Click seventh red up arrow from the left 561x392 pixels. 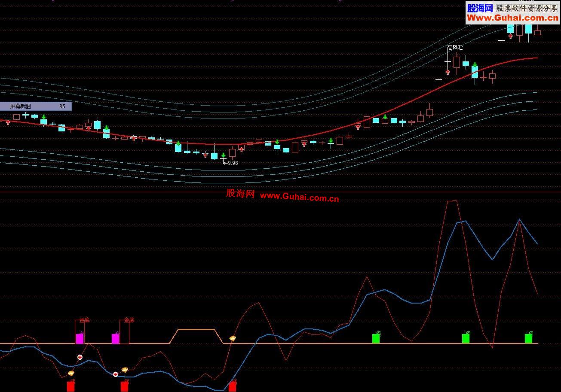pos(358,127)
